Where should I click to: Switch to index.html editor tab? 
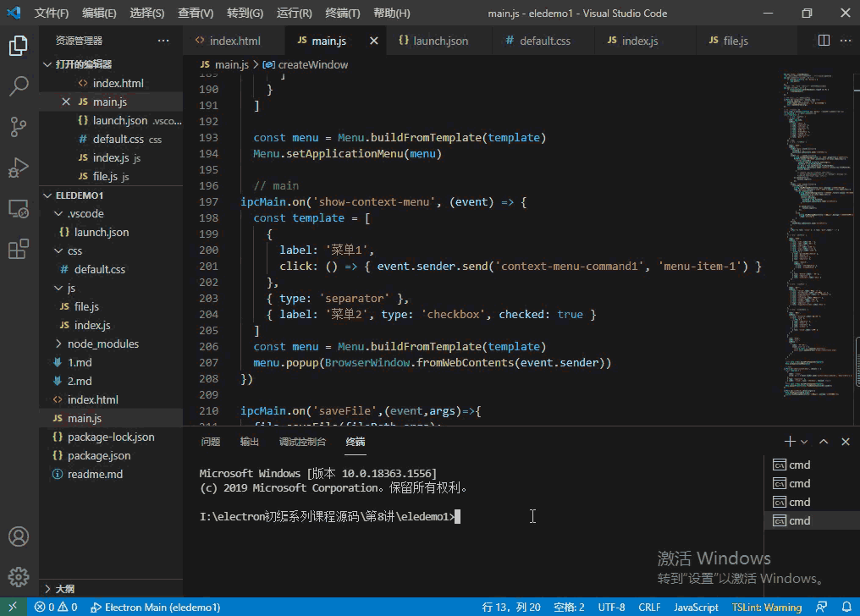point(234,41)
